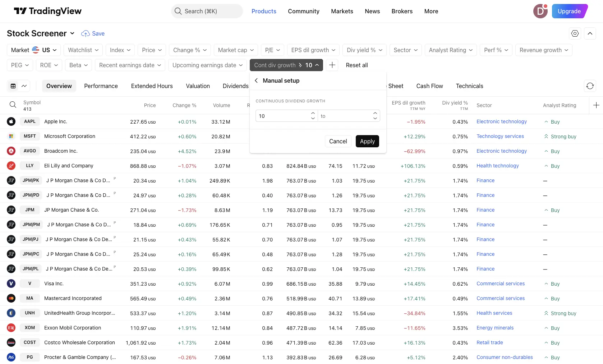603x364 pixels.
Task: Sort by the Volume column header
Action: tap(221, 105)
